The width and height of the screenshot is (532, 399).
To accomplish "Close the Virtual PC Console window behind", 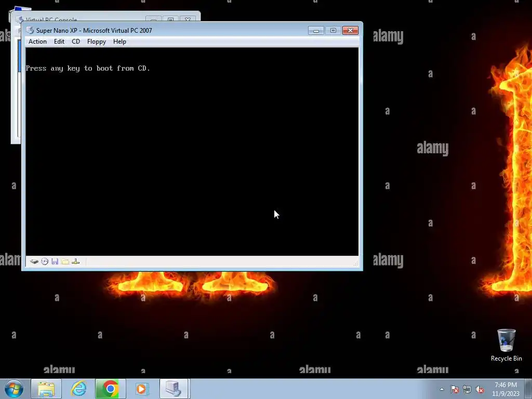I will 188,19.
